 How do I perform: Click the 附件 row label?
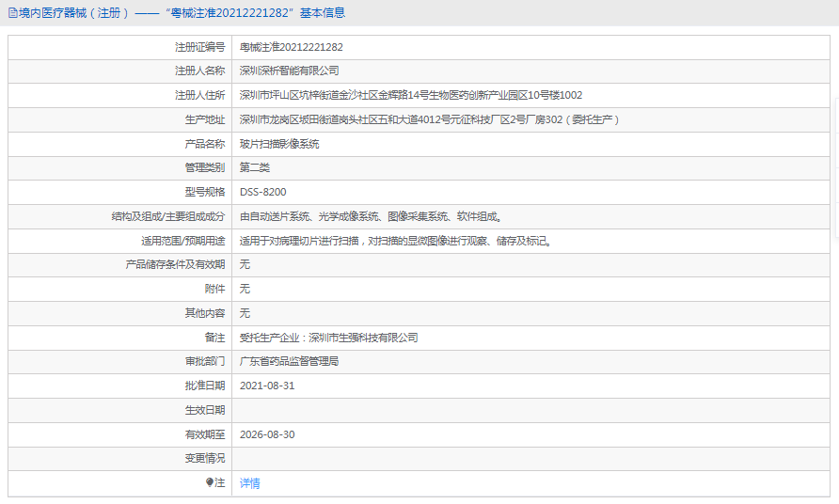click(215, 289)
